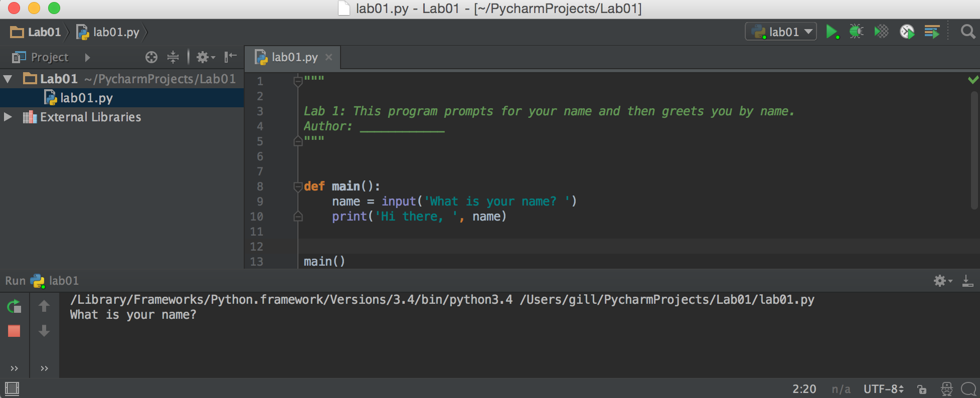Click the yellow minimize window button
Viewport: 980px width, 398px height.
pyautogui.click(x=34, y=8)
